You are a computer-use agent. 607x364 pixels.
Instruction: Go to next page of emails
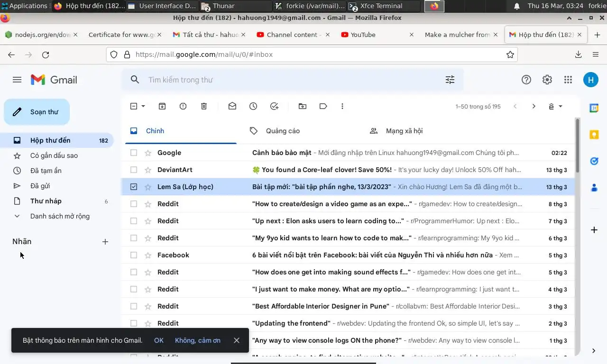tap(534, 106)
